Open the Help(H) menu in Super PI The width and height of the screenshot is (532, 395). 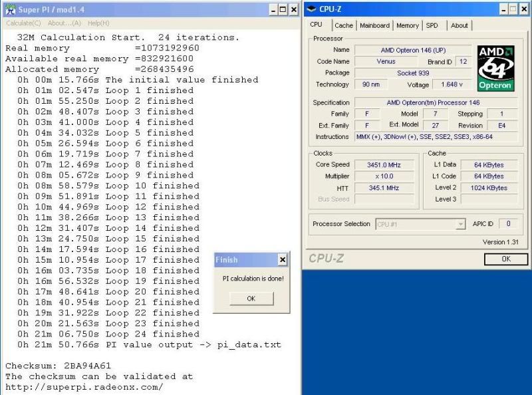98,23
